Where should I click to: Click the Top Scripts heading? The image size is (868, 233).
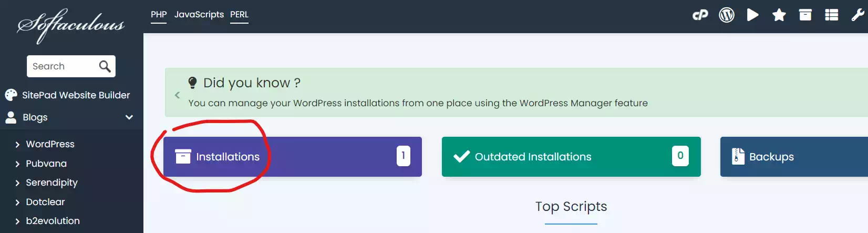pyautogui.click(x=571, y=207)
